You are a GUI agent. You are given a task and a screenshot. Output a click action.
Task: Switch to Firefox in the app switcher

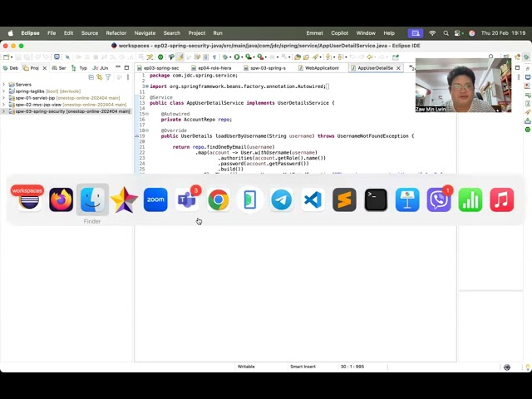click(x=61, y=199)
